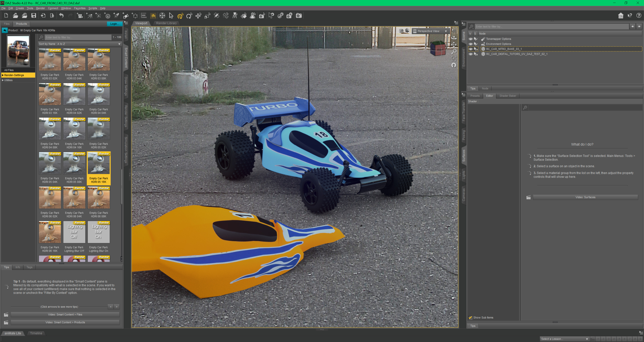The width and height of the screenshot is (644, 342).
Task: Click the viewport frame selection icon
Action: [454, 58]
